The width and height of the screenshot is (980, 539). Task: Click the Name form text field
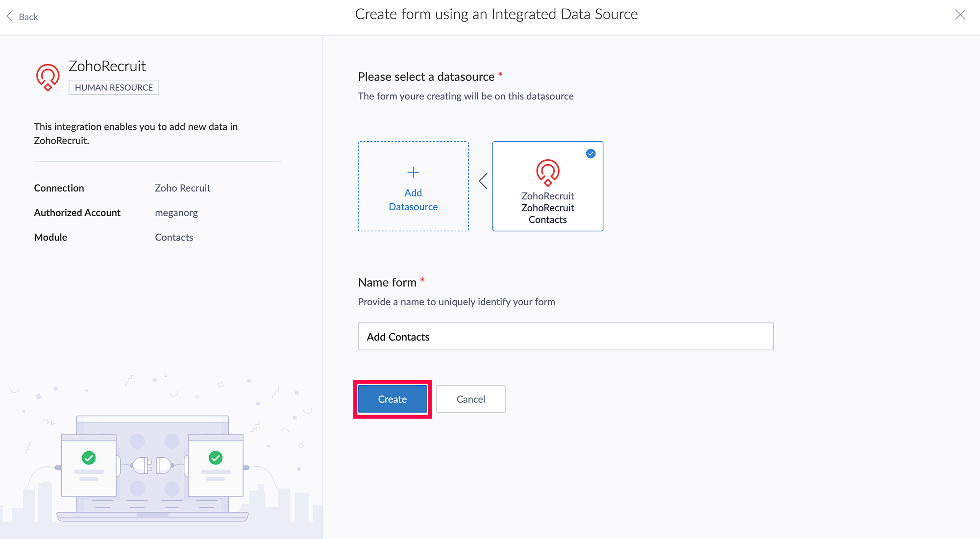pyautogui.click(x=565, y=337)
